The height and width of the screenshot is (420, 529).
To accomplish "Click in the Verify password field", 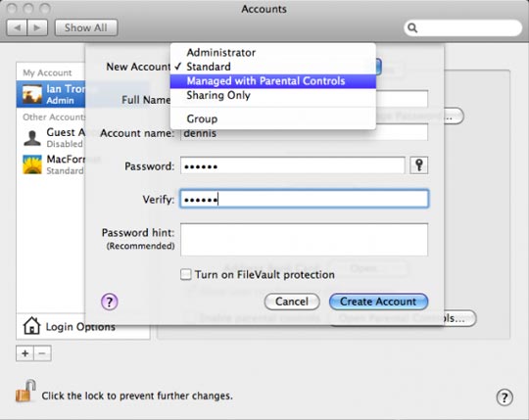I will [305, 199].
